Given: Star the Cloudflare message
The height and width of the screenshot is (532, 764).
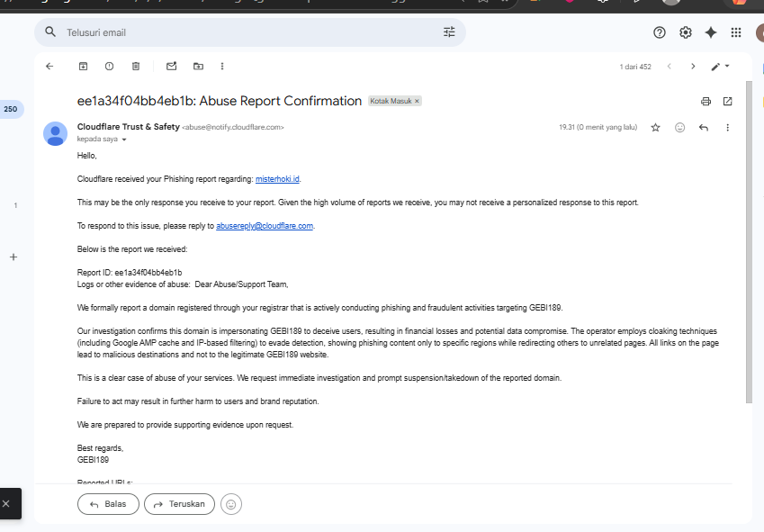Looking at the screenshot, I should (x=655, y=128).
